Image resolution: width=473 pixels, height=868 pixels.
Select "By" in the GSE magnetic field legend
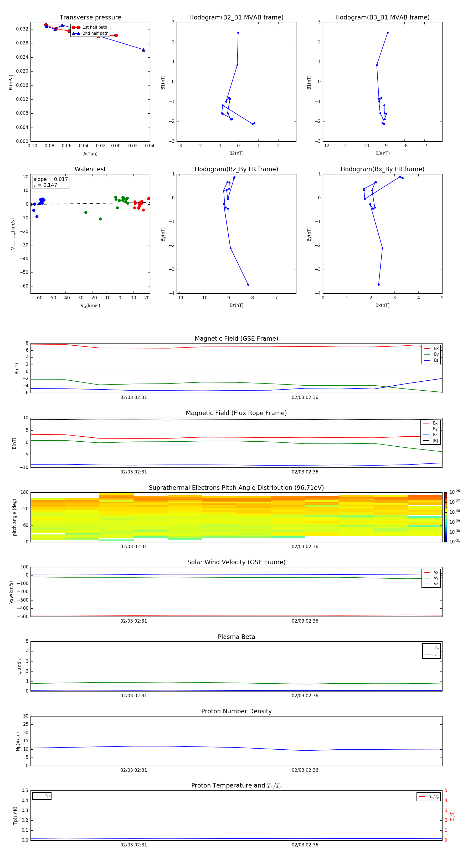431,354
